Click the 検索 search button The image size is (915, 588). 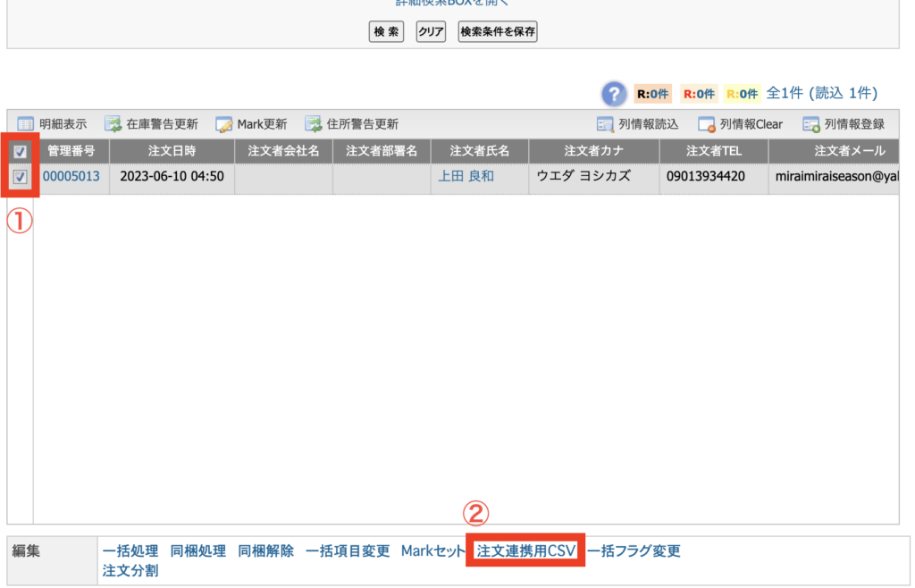386,31
